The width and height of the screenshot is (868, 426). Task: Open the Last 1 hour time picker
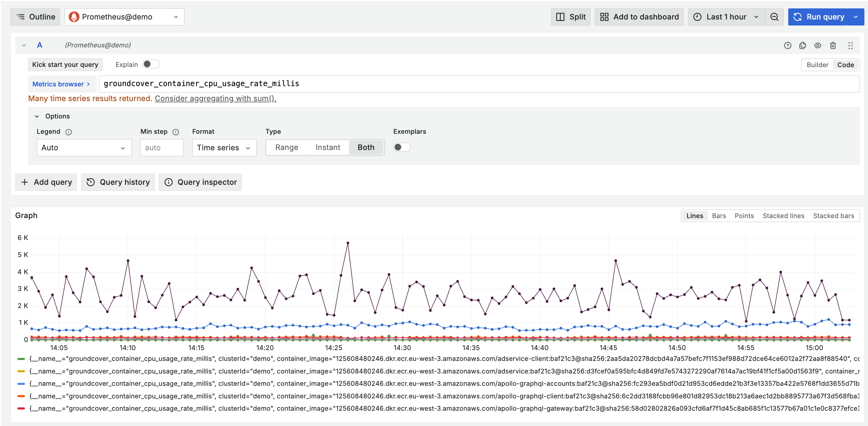point(726,17)
